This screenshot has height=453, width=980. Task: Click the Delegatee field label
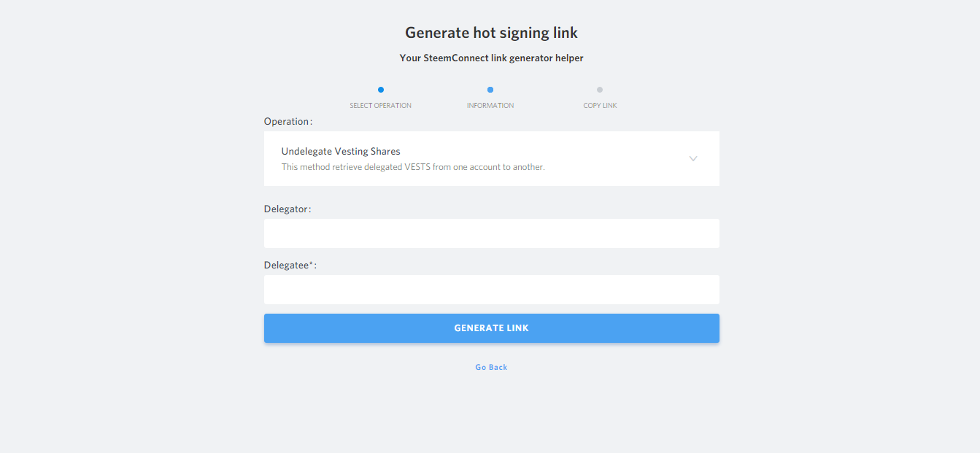coord(286,266)
